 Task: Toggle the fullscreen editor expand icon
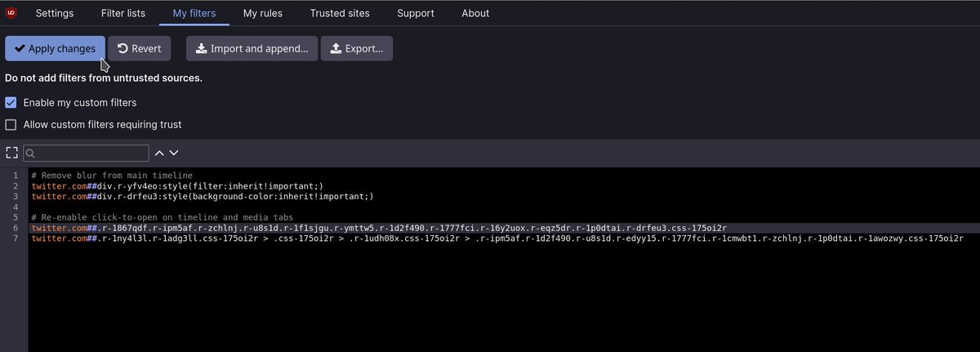[11, 153]
